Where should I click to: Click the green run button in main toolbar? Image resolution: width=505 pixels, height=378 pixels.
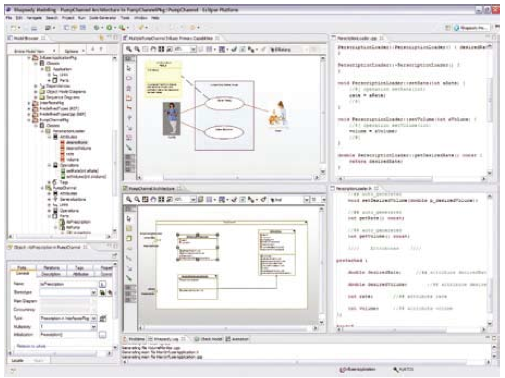click(109, 28)
